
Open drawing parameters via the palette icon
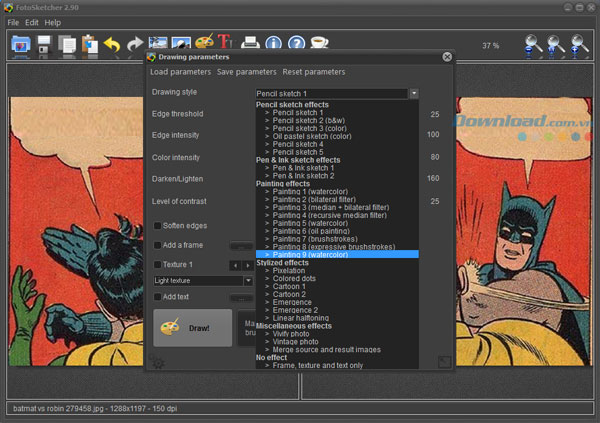(204, 41)
